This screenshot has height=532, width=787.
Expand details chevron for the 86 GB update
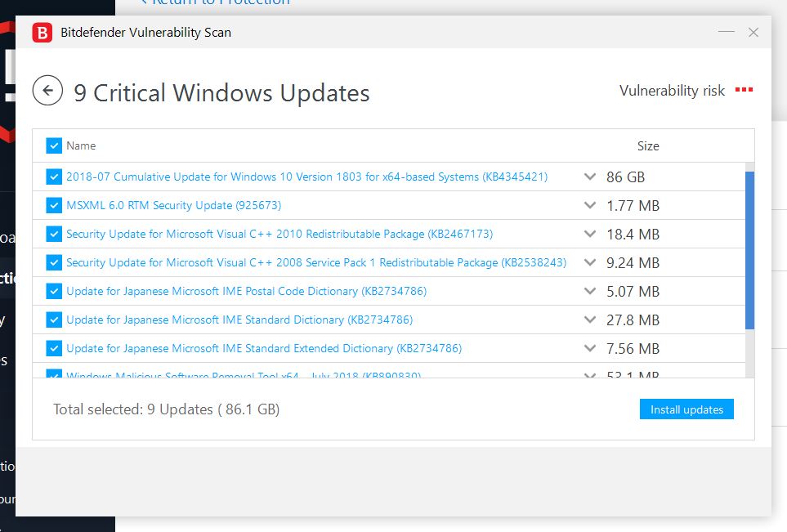590,177
